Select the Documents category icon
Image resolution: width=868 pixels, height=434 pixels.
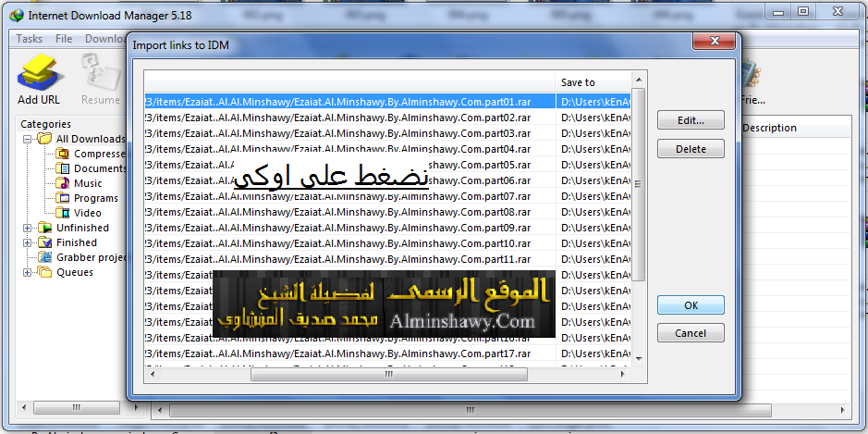(63, 168)
